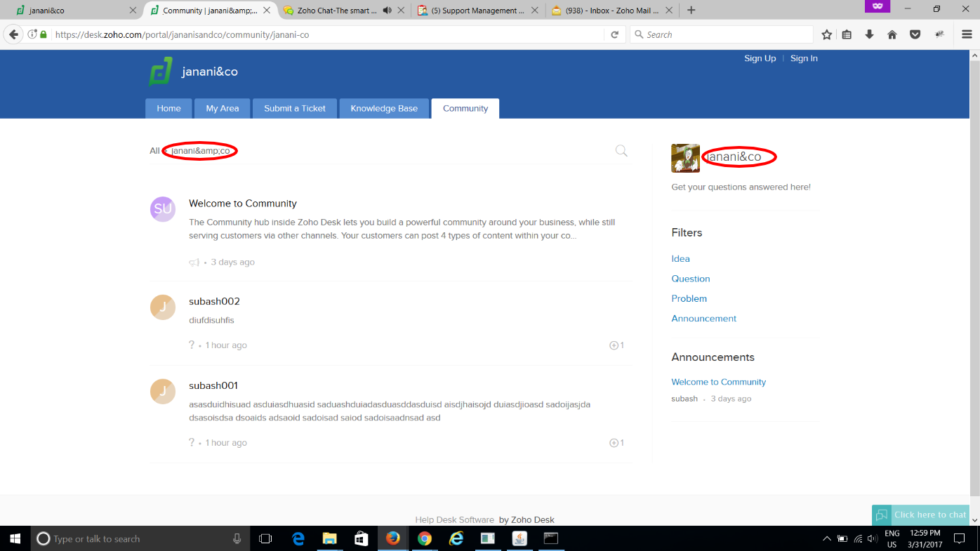
Task: Click the Cortana Type or talk search box
Action: [140, 538]
